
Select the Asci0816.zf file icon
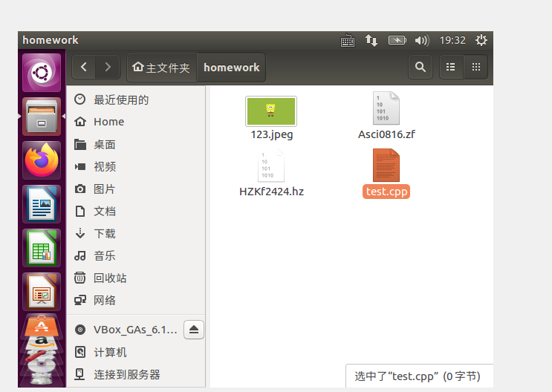(386, 108)
